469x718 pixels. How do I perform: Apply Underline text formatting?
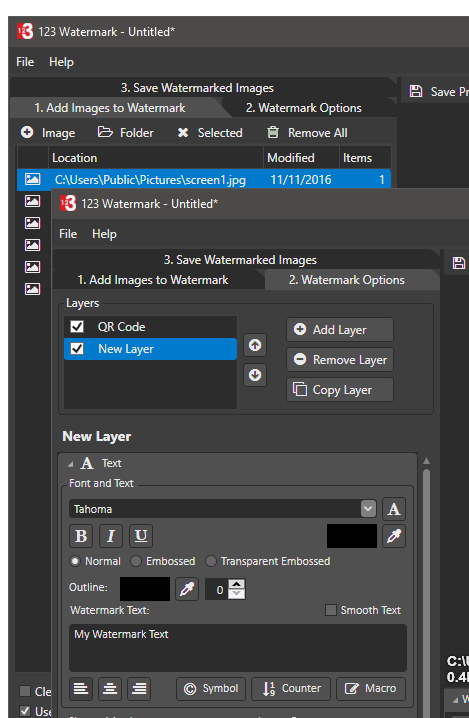[x=141, y=536]
